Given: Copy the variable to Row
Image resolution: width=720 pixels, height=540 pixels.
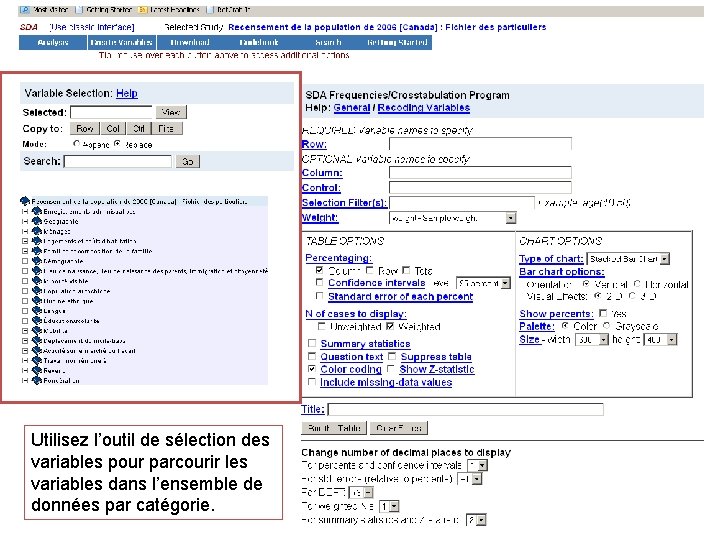Looking at the screenshot, I should click(85, 129).
